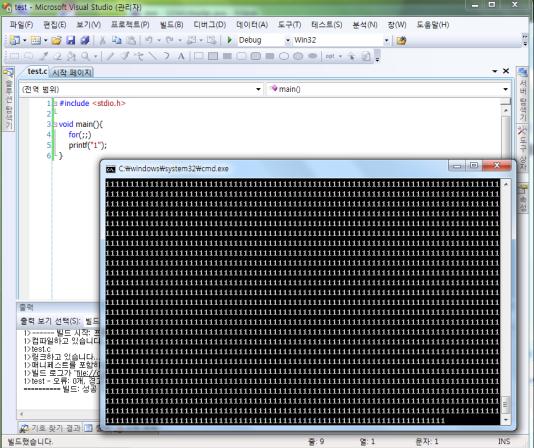Click the cmd.exe console scroll down arrow
The height and width of the screenshot is (448, 534).
click(506, 420)
